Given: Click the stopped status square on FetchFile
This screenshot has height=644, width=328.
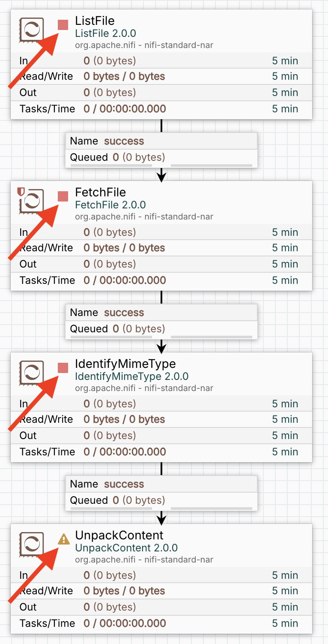Looking at the screenshot, I should tap(63, 196).
